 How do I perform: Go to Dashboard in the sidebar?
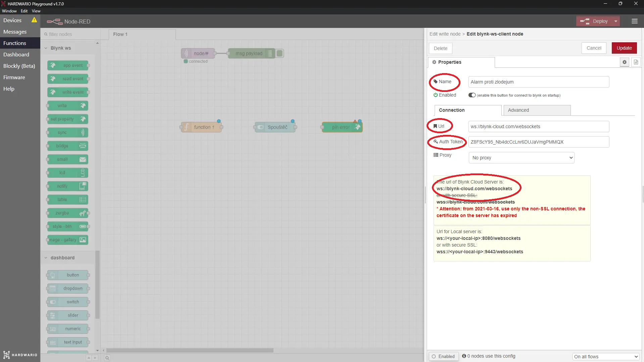click(20, 54)
